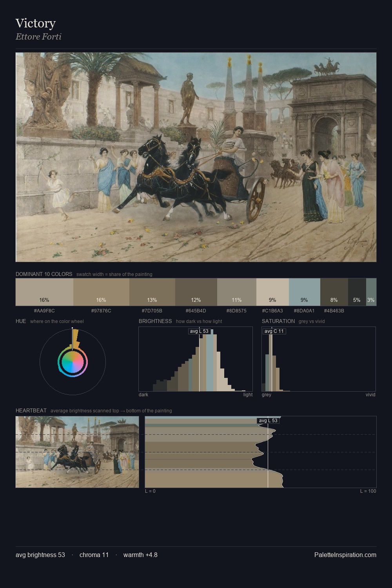Open the PaletteInspiration.com link

coord(345,555)
